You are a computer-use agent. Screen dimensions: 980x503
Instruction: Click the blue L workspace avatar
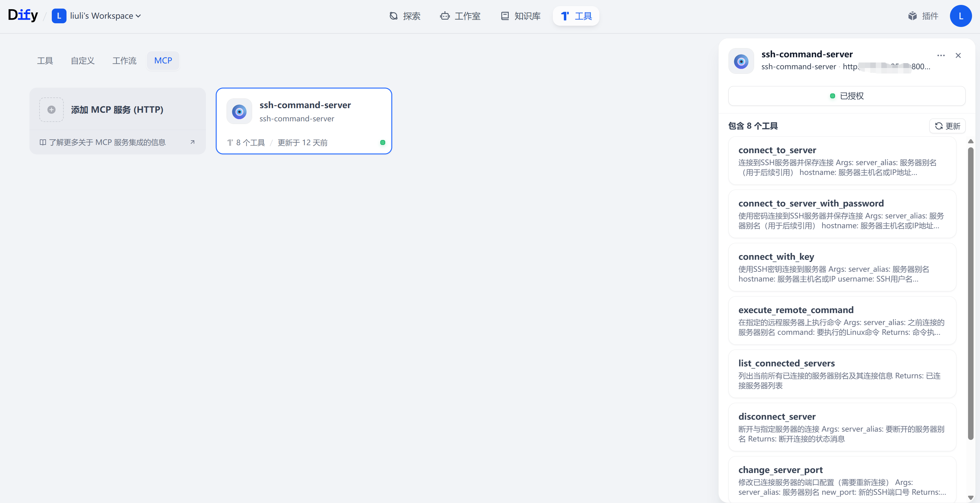tap(59, 16)
